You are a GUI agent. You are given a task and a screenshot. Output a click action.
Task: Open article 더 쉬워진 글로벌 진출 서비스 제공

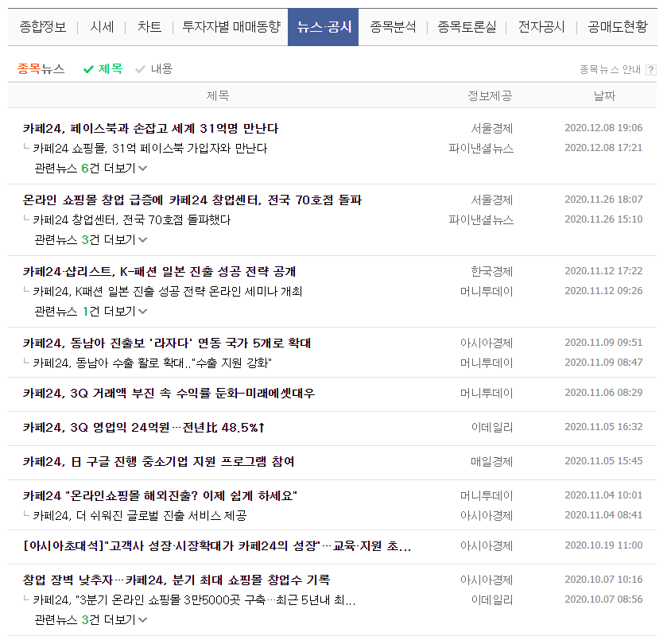point(140,516)
